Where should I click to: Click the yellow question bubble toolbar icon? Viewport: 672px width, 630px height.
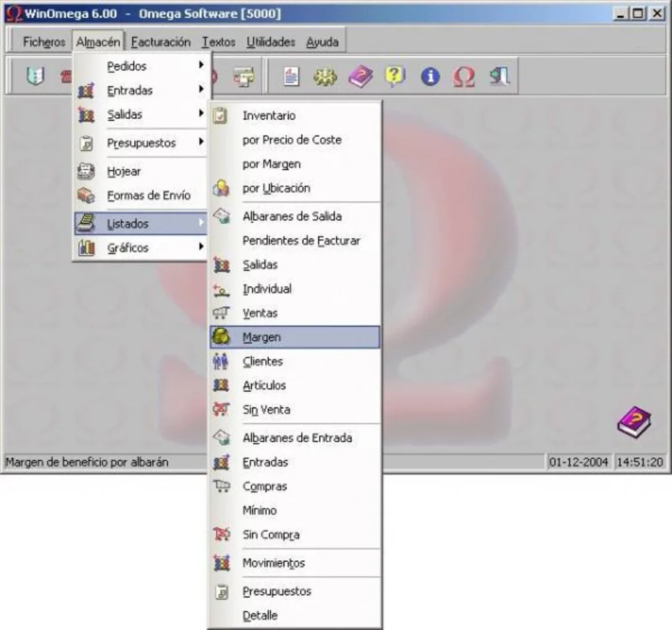click(x=395, y=76)
